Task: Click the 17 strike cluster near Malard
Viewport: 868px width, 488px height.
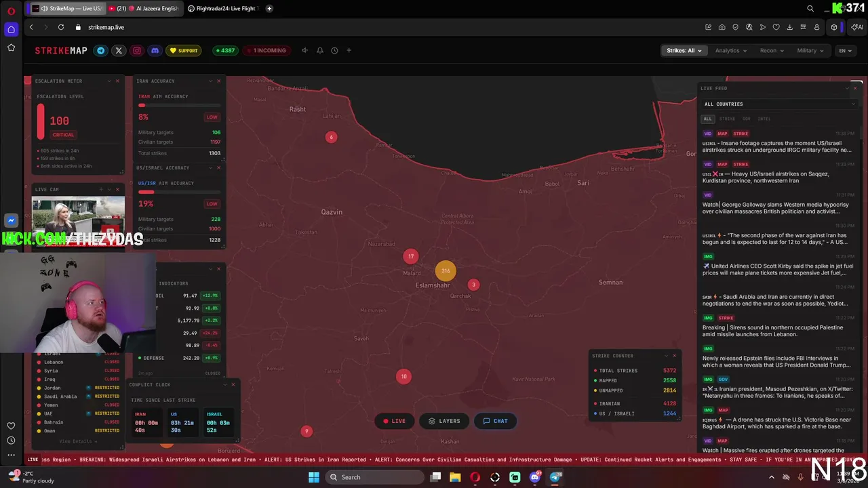Action: point(410,256)
